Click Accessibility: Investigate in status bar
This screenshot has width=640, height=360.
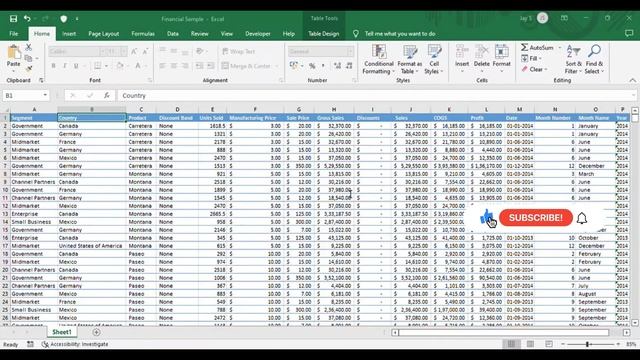pyautogui.click(x=76, y=344)
